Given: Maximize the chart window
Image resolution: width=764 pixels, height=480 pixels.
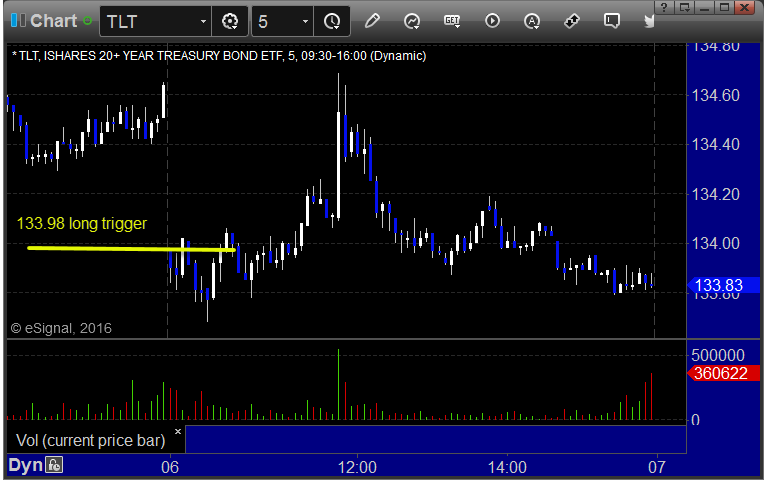Looking at the screenshot, I should coord(725,7).
